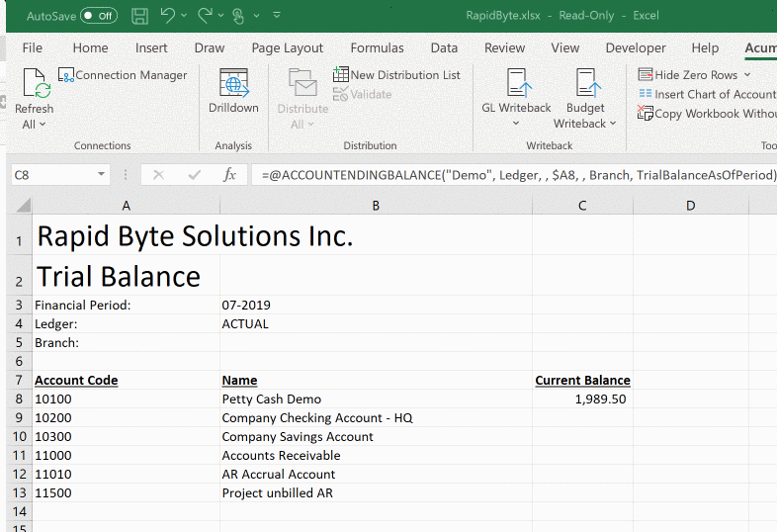Select column A header

point(127,206)
